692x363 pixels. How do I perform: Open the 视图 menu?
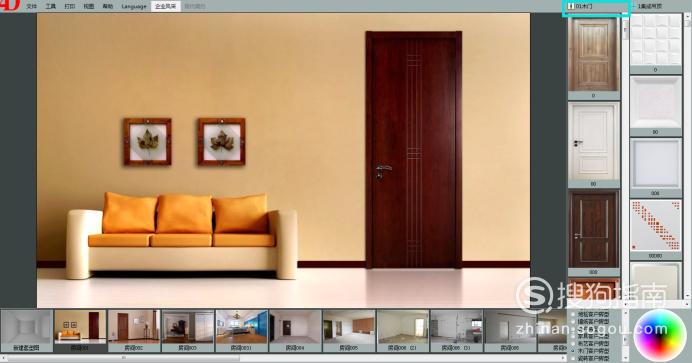pyautogui.click(x=89, y=7)
